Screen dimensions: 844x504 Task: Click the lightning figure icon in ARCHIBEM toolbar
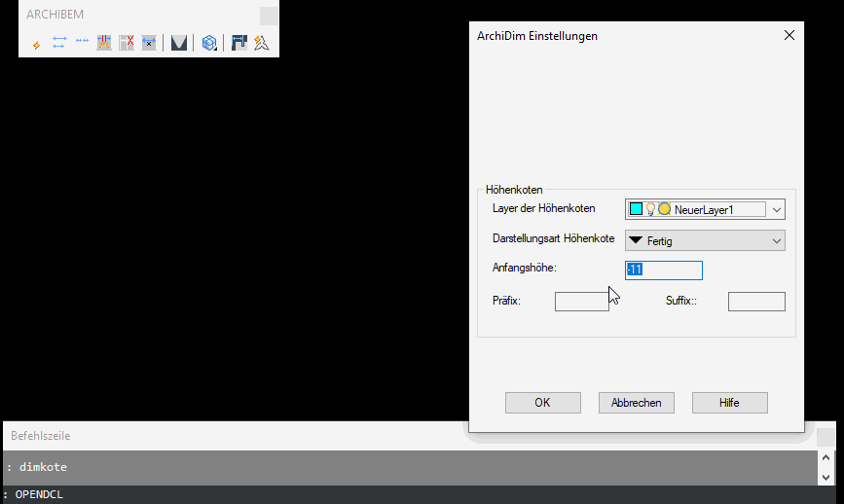click(262, 43)
